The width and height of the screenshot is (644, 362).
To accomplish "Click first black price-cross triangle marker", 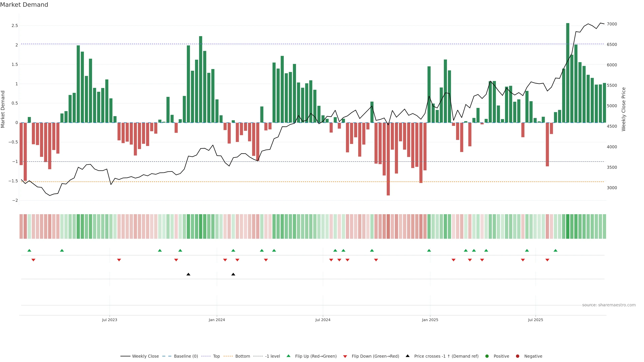I will [x=189, y=274].
